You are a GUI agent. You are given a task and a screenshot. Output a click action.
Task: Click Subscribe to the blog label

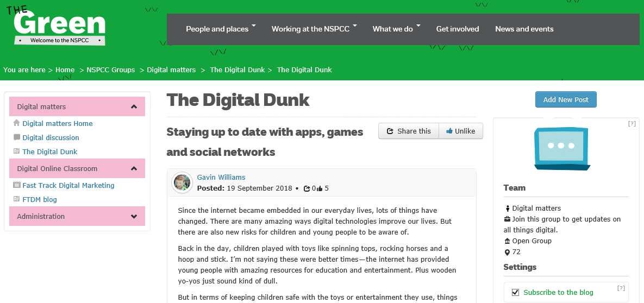pos(558,292)
